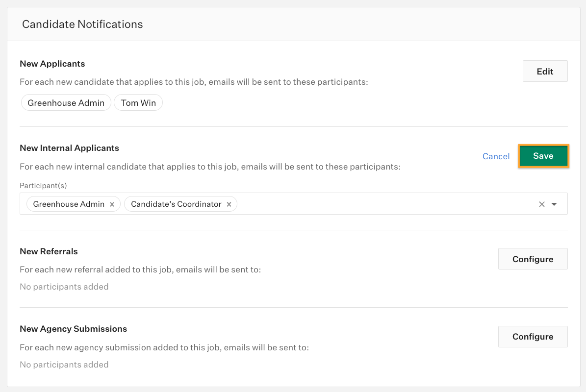Remove the Greenhouse Admin participant tag
This screenshot has width=586, height=392.
pos(112,204)
